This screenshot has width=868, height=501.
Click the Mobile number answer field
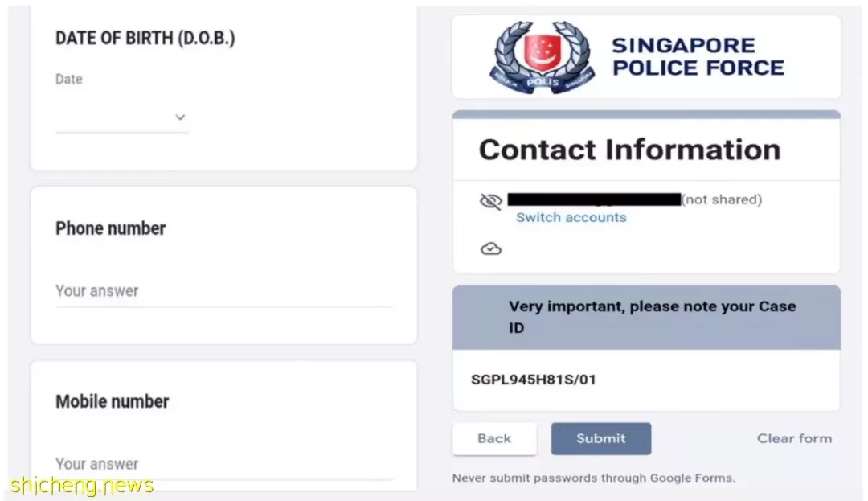(223, 464)
